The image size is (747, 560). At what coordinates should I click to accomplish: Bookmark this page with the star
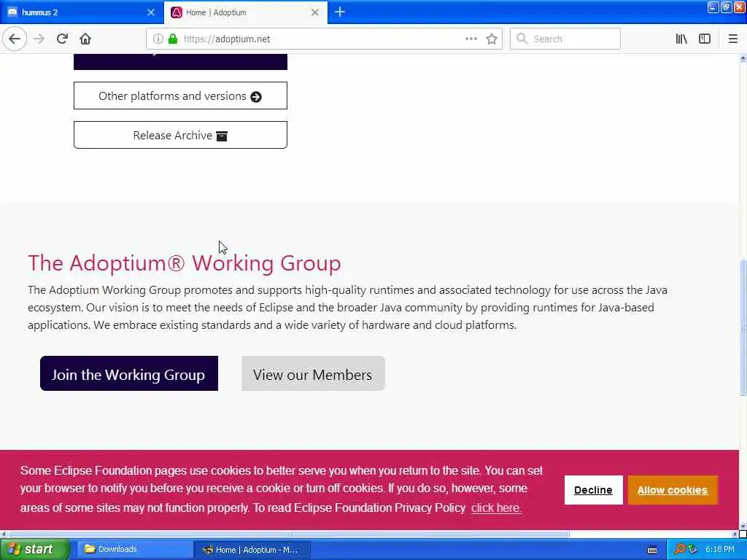[x=492, y=39]
